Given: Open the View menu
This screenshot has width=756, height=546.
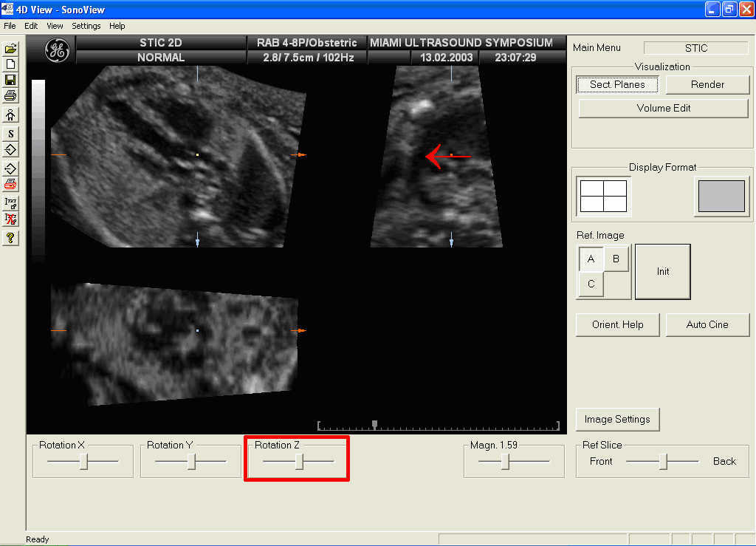Looking at the screenshot, I should pyautogui.click(x=55, y=26).
